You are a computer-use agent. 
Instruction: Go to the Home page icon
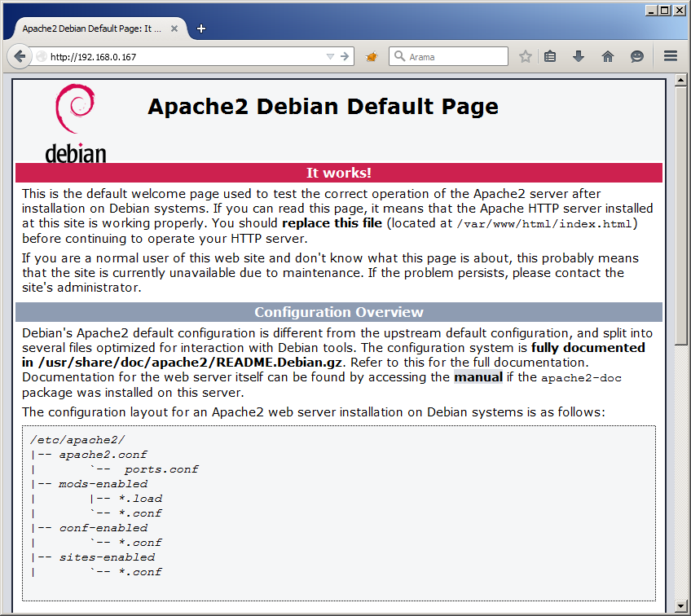tap(608, 56)
